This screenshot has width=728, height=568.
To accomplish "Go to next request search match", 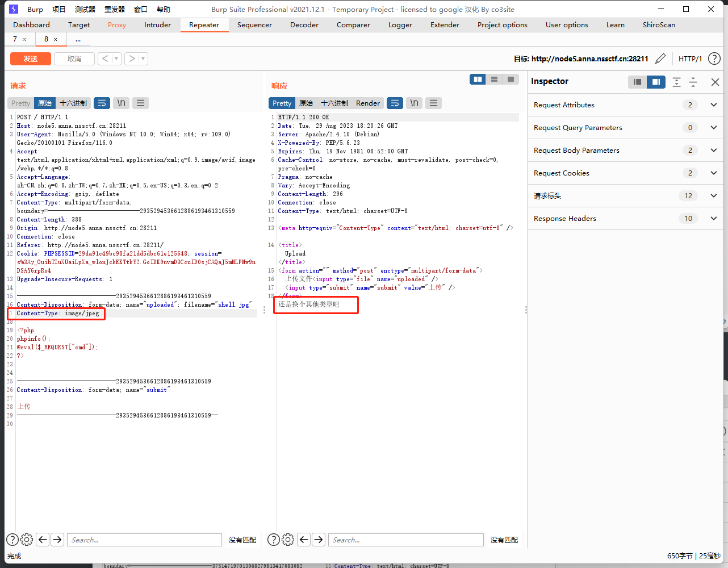I will tap(57, 540).
